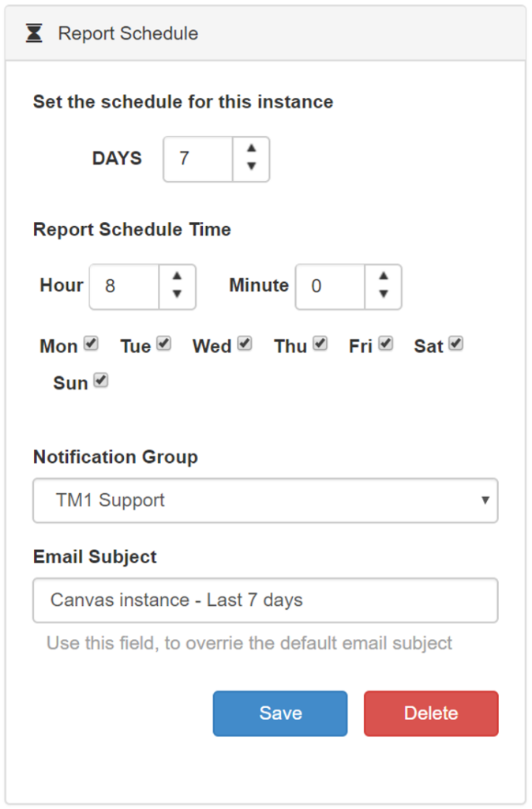The width and height of the screenshot is (532, 809).
Task: Click the hourglass Report Schedule icon
Action: coord(34,34)
